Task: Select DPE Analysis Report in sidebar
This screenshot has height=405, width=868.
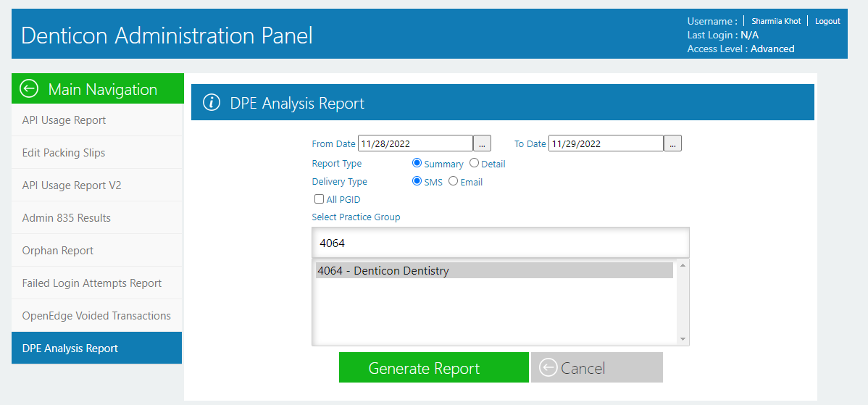Action: click(x=97, y=348)
